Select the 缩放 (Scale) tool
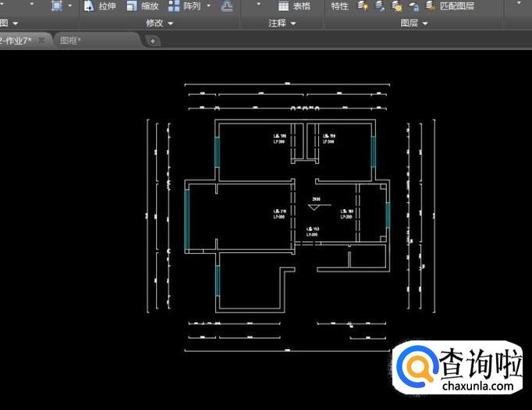The image size is (532, 410). 143,6
